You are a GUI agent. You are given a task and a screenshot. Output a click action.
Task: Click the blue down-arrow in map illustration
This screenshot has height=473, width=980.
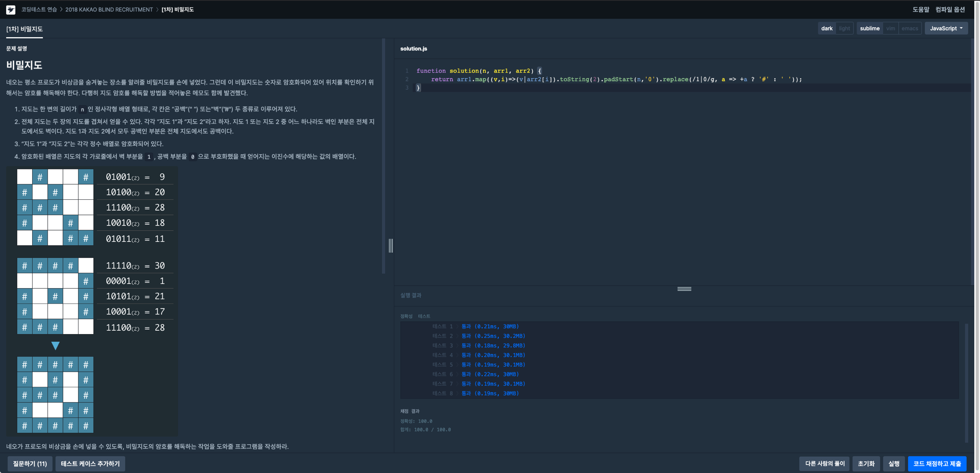pyautogui.click(x=55, y=345)
